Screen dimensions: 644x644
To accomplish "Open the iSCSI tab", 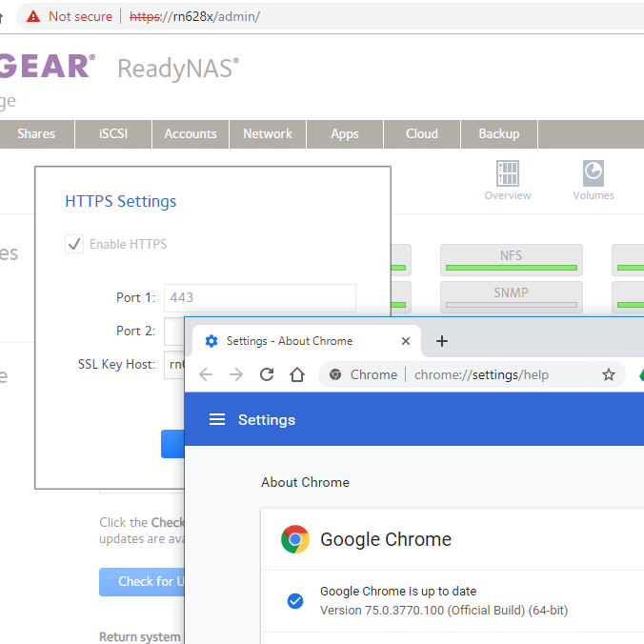I will pos(113,134).
